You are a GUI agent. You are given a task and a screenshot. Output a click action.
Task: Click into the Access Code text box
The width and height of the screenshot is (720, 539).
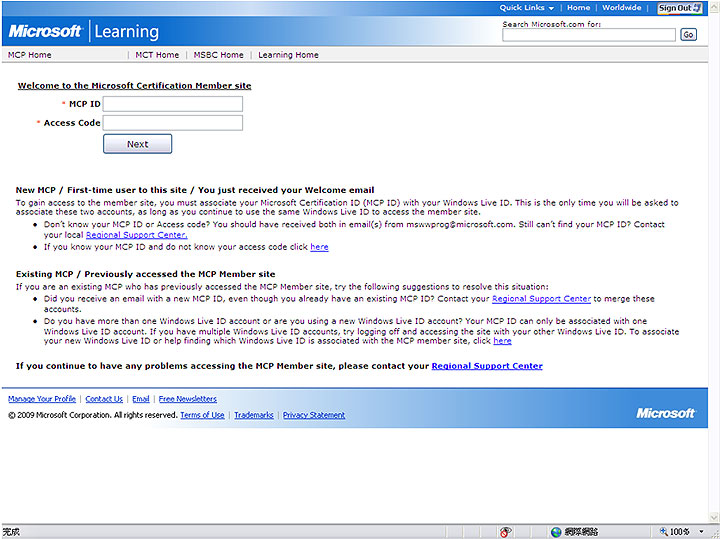pos(172,123)
